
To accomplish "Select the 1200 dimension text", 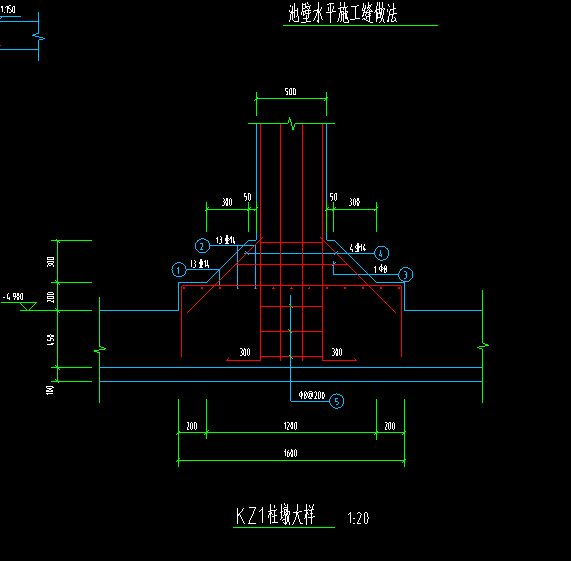I will pyautogui.click(x=290, y=426).
